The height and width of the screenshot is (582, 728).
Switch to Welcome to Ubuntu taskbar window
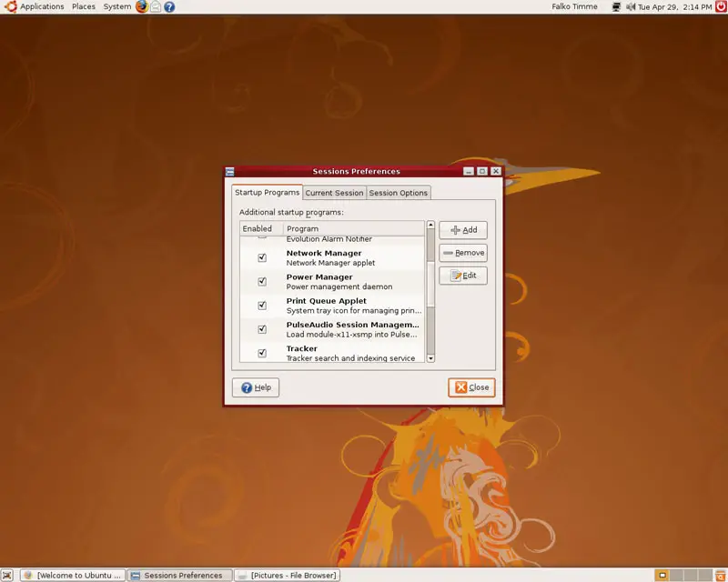pyautogui.click(x=74, y=576)
